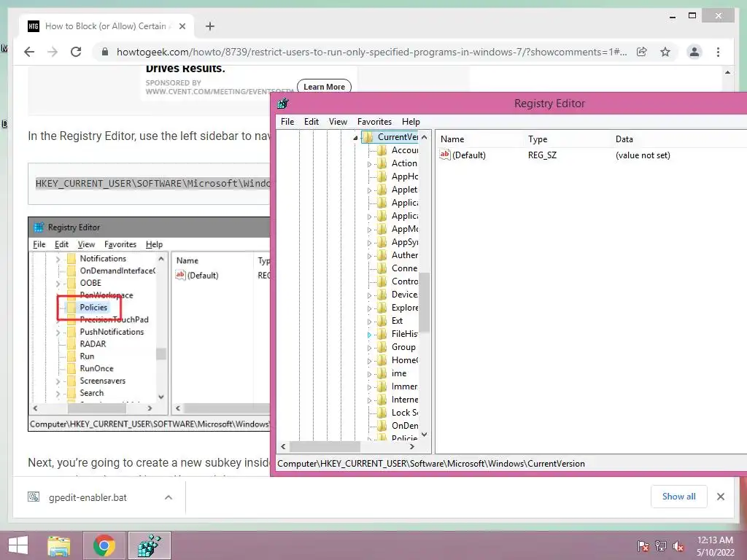This screenshot has height=560, width=747.
Task: Switch to How to Block browser tab
Action: 106,26
